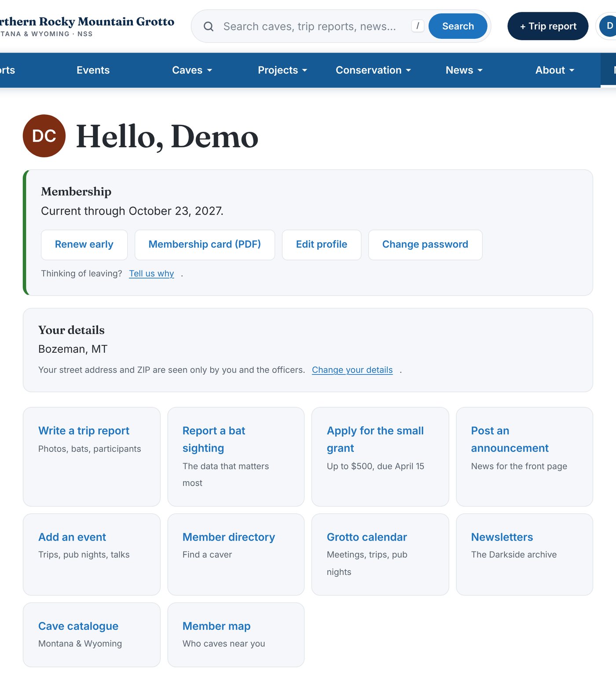Open Apply for the small grant card
Viewport: 616px width, 676px height.
(x=380, y=457)
